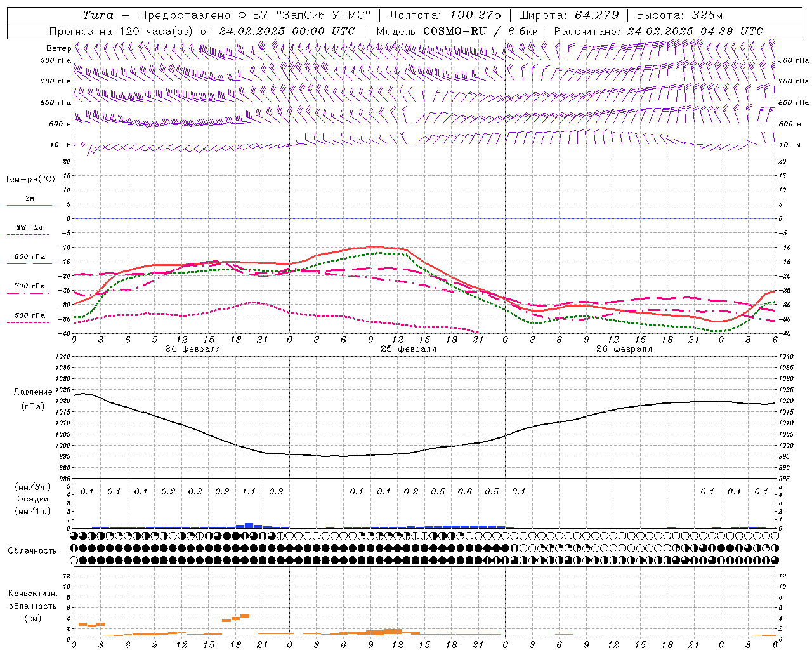Click the 25 февраля date label

(x=409, y=349)
